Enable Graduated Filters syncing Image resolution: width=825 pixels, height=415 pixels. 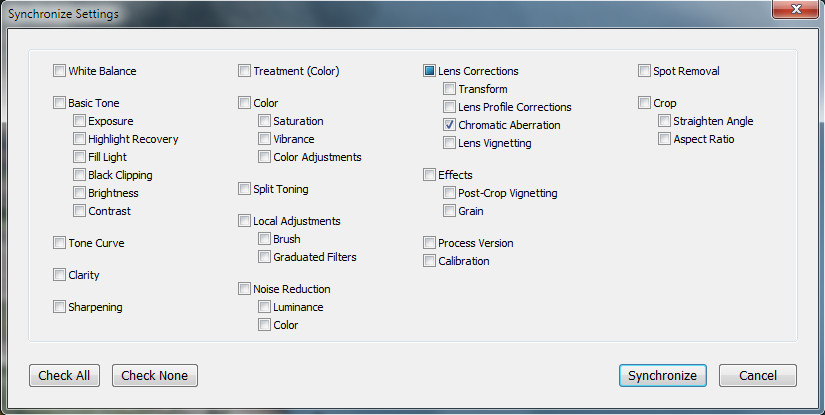pyautogui.click(x=264, y=256)
